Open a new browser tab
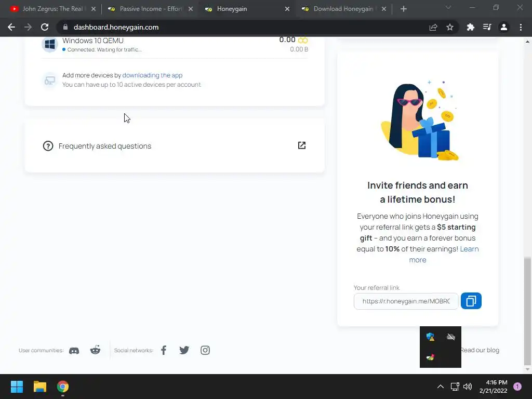The height and width of the screenshot is (399, 532). click(x=403, y=9)
